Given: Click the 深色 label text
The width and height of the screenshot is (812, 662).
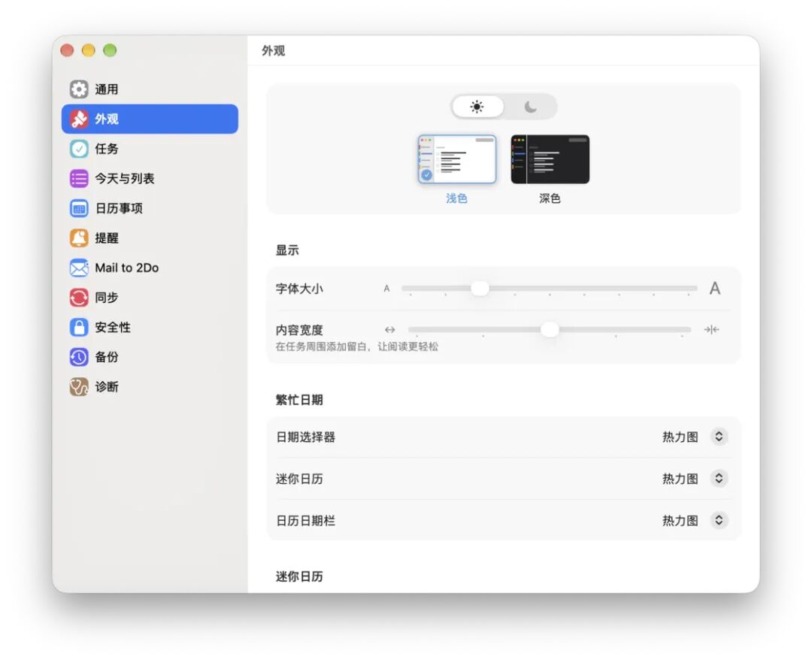Looking at the screenshot, I should click(550, 198).
